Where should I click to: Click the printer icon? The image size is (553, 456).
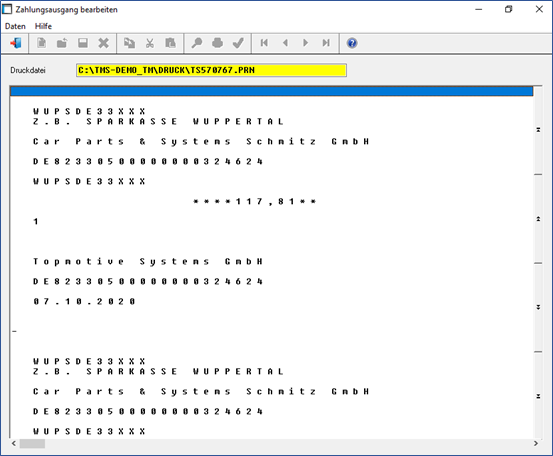click(217, 43)
